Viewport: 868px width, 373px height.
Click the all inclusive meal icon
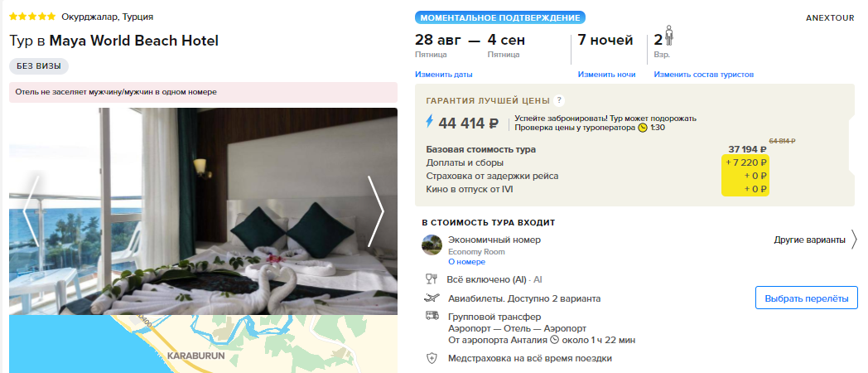click(432, 279)
